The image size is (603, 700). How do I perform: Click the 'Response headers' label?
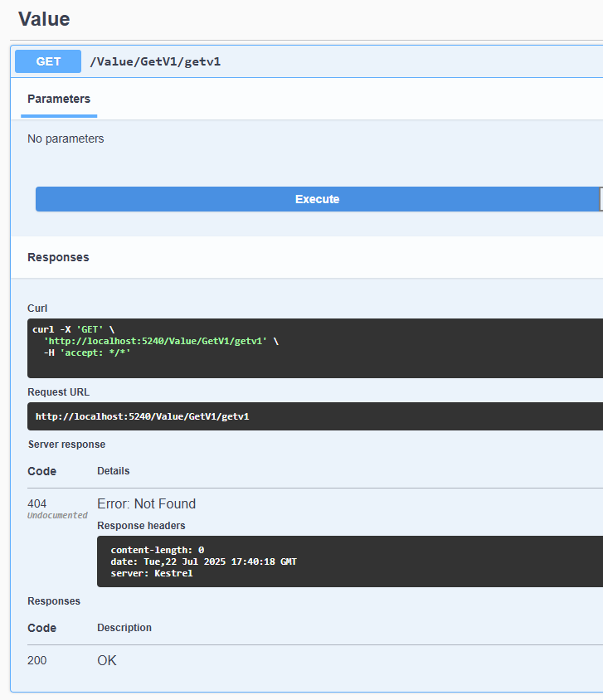[141, 526]
